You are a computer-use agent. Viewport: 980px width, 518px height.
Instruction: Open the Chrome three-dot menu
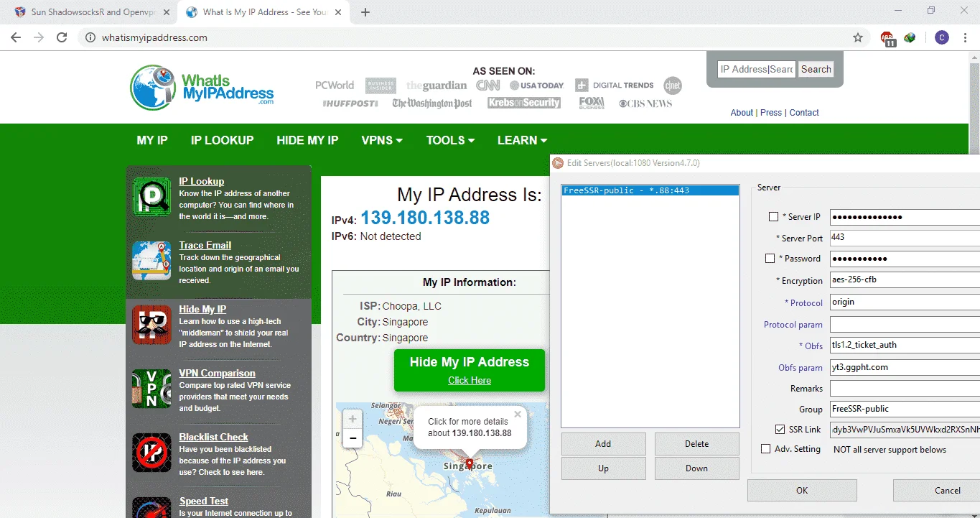click(x=964, y=37)
